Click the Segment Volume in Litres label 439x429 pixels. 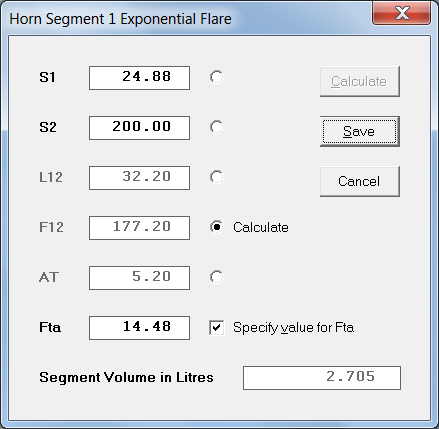click(126, 377)
